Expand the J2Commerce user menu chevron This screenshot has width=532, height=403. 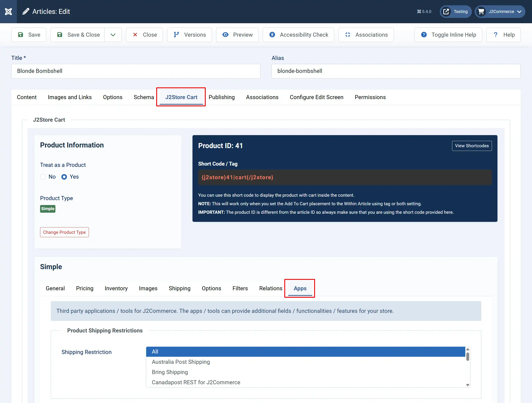pyautogui.click(x=519, y=12)
